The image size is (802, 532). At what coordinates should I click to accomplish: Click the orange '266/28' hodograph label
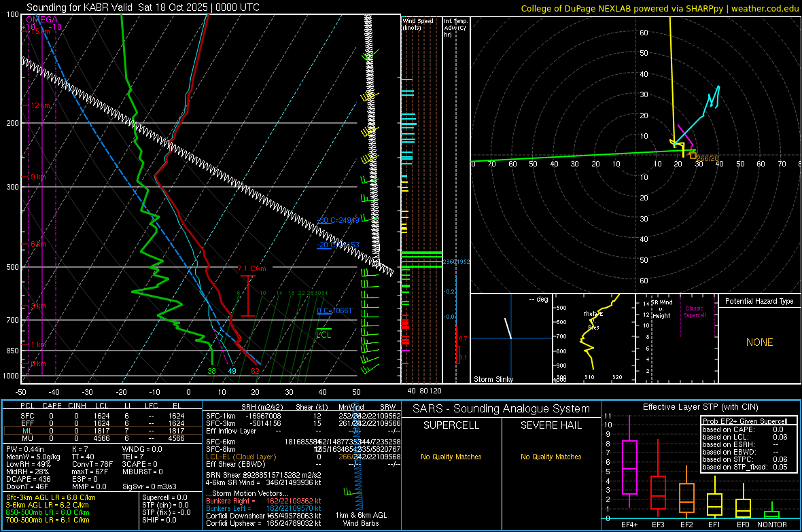[x=708, y=158]
